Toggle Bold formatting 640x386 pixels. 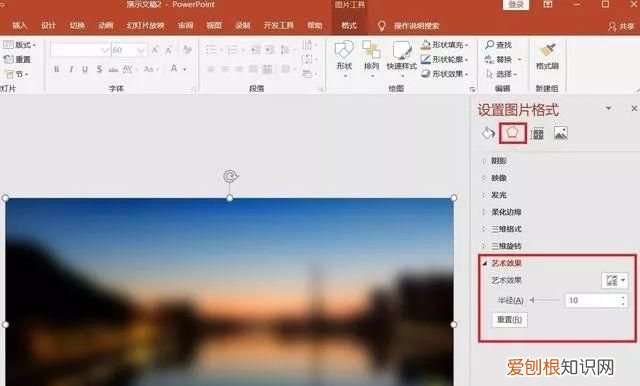point(57,69)
